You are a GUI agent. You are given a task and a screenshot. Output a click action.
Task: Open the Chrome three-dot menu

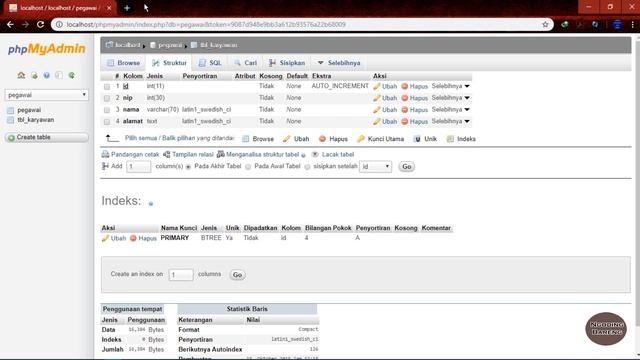[x=632, y=24]
